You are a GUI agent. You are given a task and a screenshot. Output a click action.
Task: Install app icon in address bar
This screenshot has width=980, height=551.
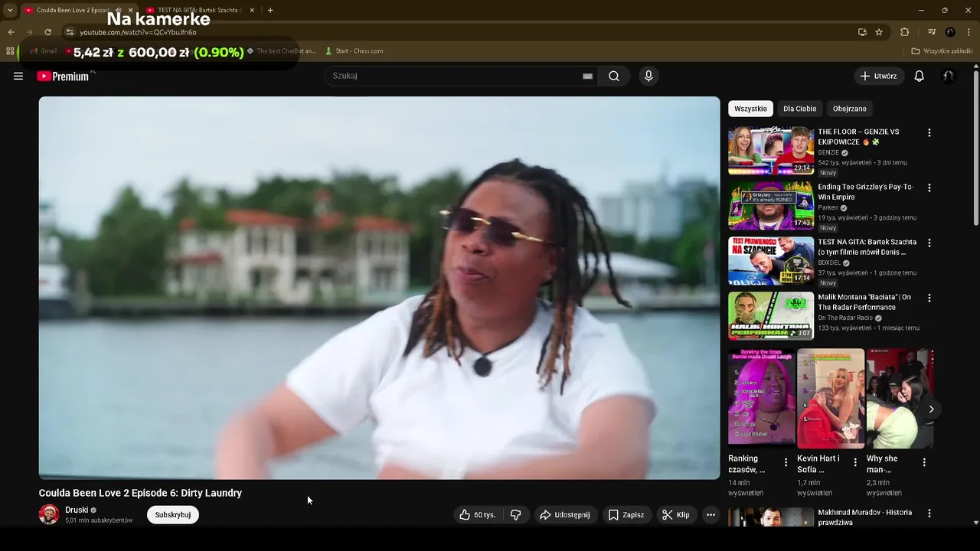pos(862,32)
